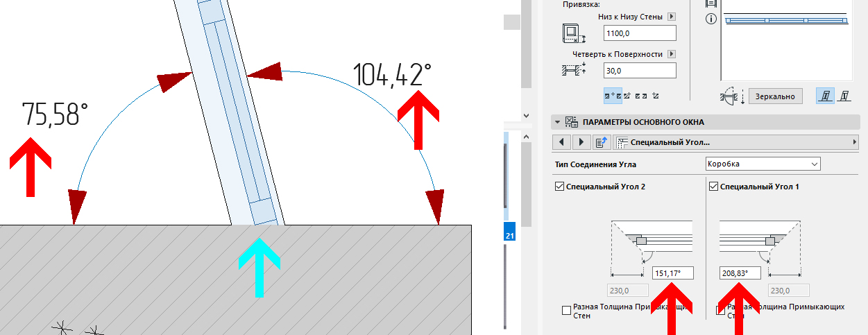Image resolution: width=868 pixels, height=335 pixels.
Task: Open arrow menu beside Четверть к Поверхности
Action: pyautogui.click(x=671, y=54)
